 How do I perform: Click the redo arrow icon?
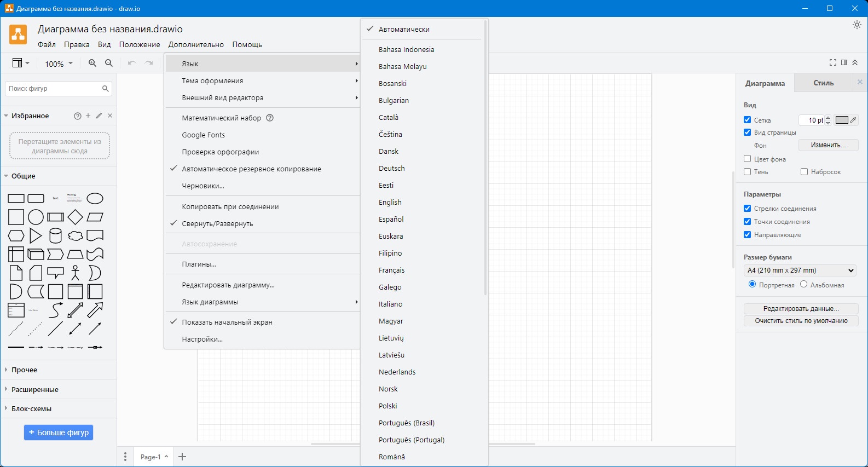click(x=149, y=63)
